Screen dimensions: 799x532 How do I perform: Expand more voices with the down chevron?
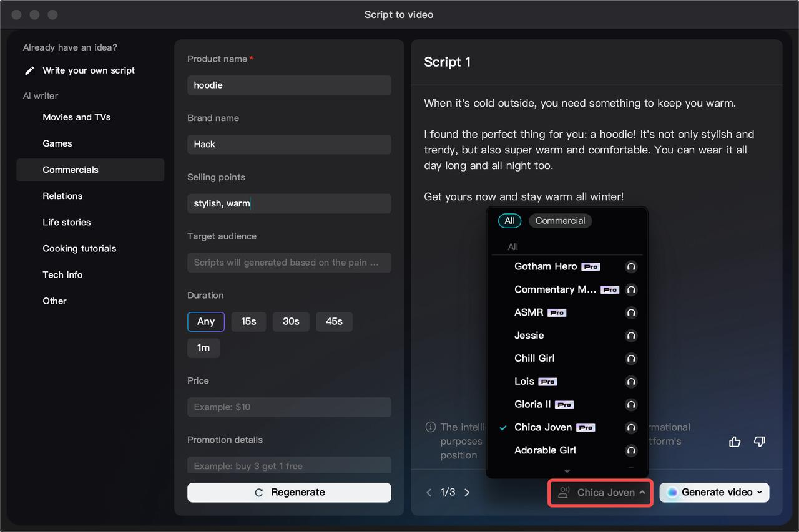(x=567, y=472)
